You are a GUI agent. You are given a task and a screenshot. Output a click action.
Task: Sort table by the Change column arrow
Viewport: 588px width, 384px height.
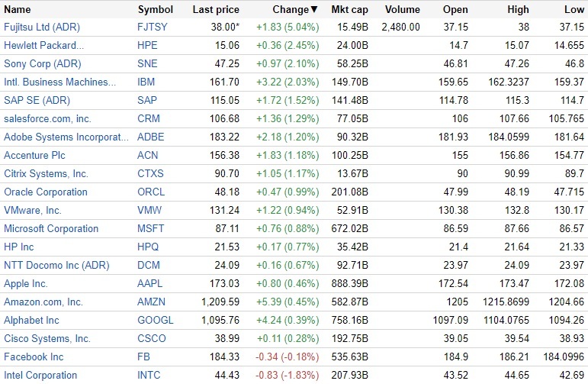click(314, 10)
